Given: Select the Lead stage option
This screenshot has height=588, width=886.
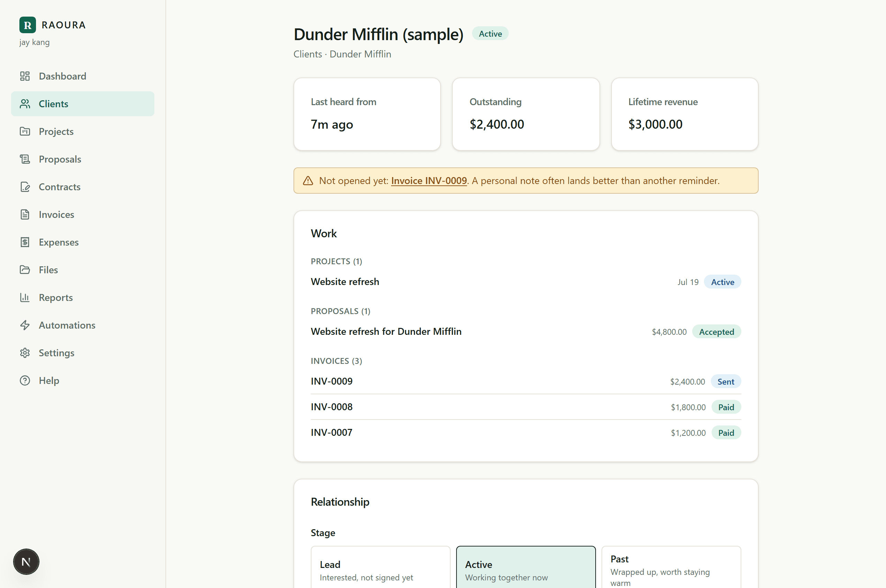Looking at the screenshot, I should 380,567.
